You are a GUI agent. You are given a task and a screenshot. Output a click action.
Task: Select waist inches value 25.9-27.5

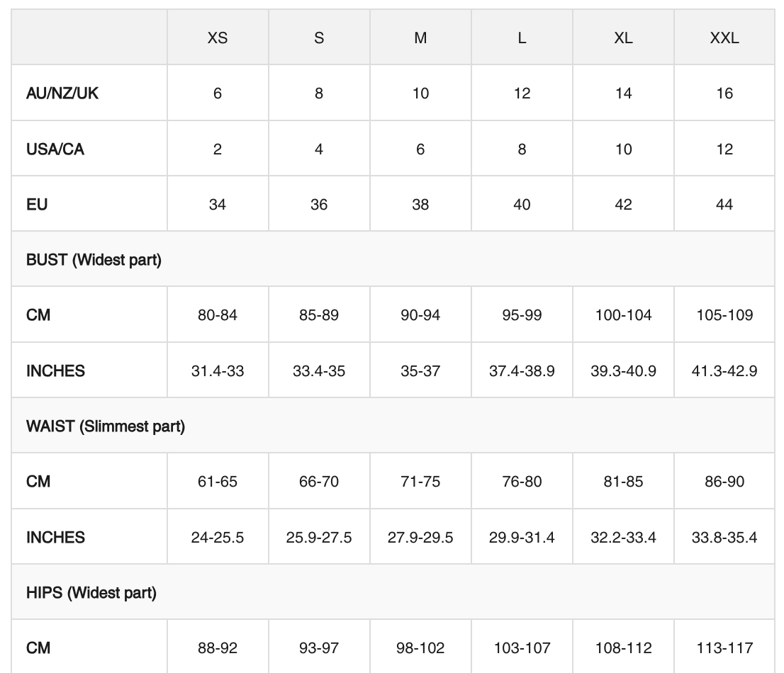pyautogui.click(x=319, y=538)
